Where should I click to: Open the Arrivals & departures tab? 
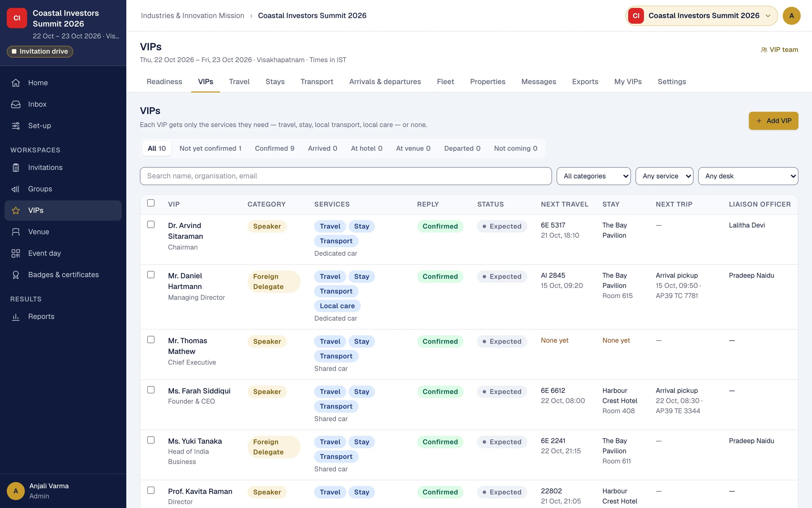tap(385, 82)
